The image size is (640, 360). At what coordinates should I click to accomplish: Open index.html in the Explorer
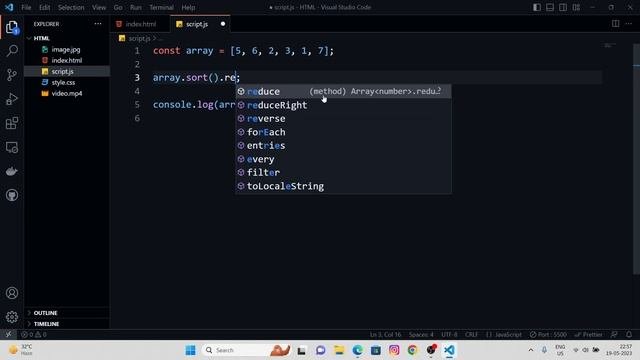coord(67,60)
